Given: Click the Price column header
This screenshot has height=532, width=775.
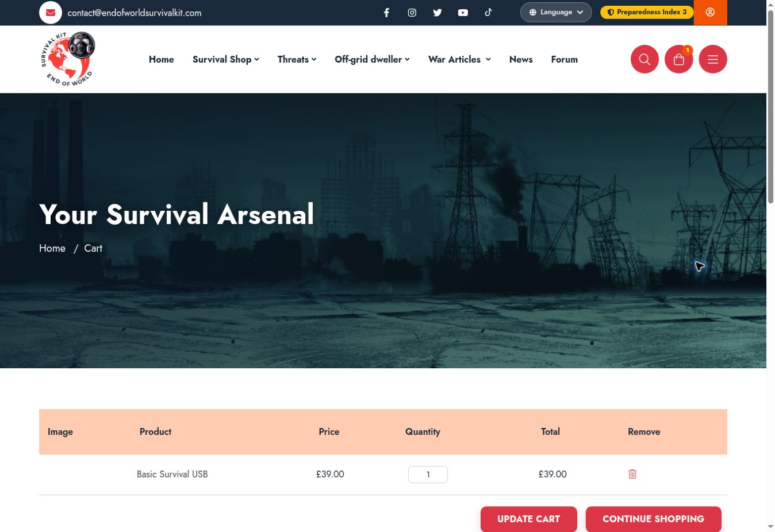Looking at the screenshot, I should pyautogui.click(x=329, y=431).
